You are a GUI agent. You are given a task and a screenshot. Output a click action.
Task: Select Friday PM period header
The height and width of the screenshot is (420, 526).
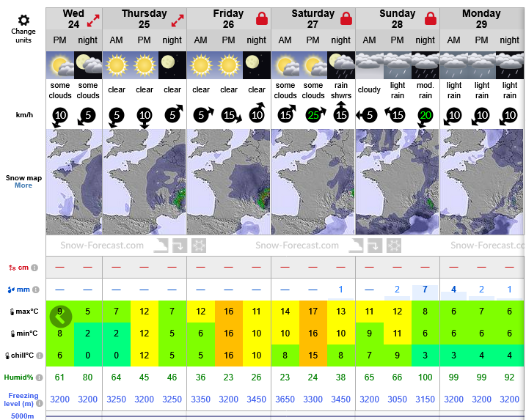[x=228, y=40]
